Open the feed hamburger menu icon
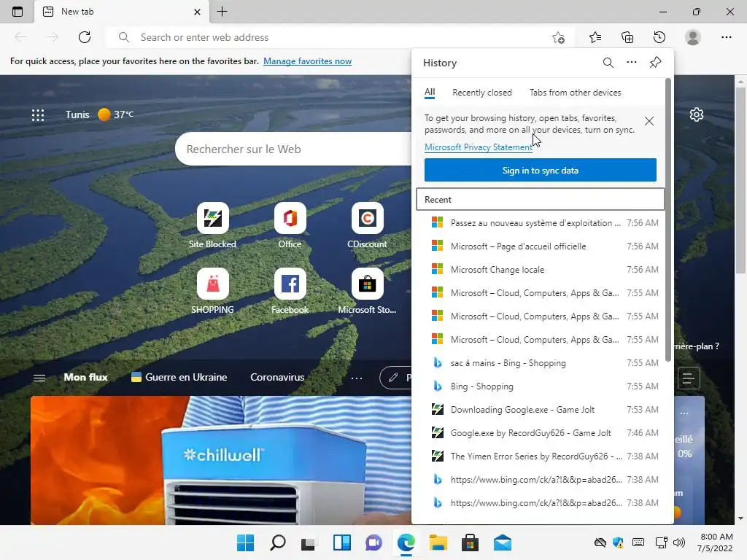Screen dimensions: 747x560 (39, 378)
